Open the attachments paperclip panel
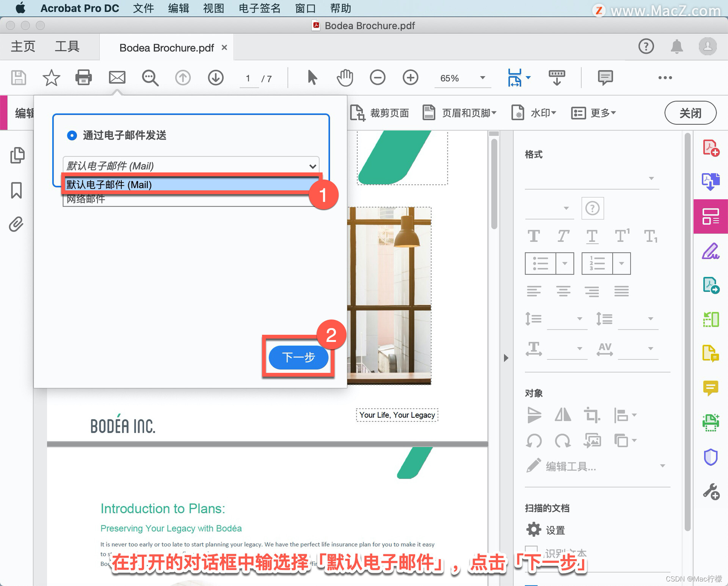The height and width of the screenshot is (586, 728). pyautogui.click(x=16, y=224)
